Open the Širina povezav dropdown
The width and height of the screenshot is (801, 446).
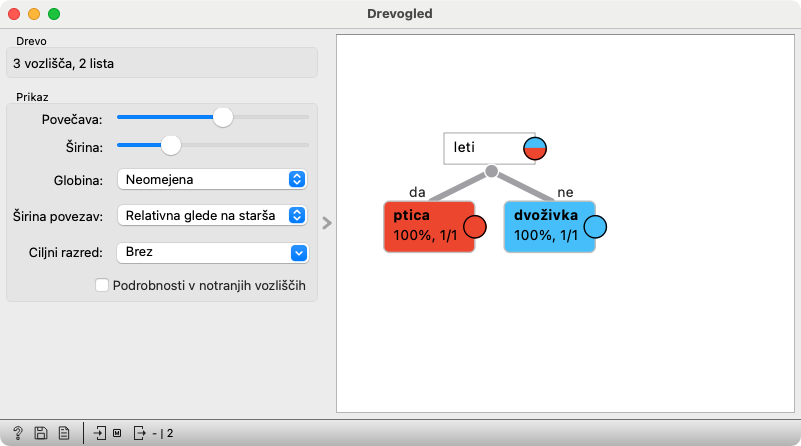[x=212, y=215]
